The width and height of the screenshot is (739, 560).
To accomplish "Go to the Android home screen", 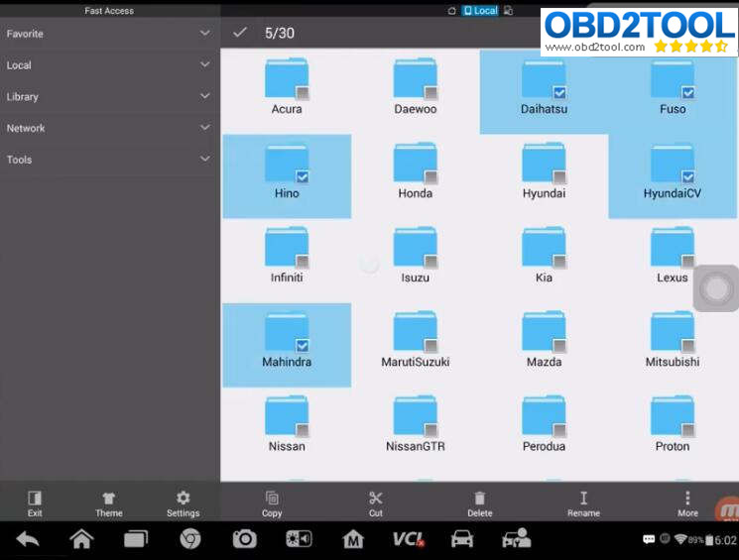I will point(81,539).
